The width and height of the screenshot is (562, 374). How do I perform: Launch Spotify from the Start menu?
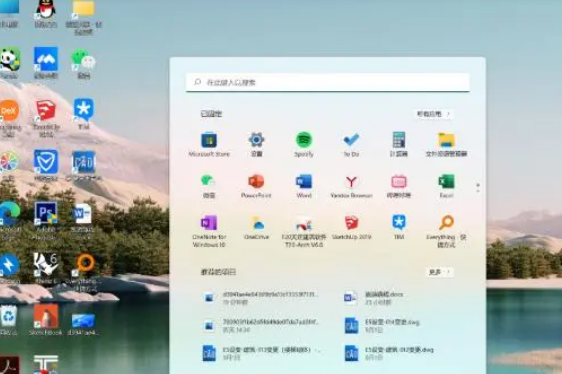[304, 144]
